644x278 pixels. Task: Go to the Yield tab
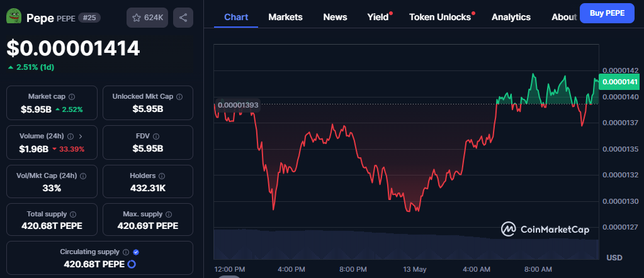(x=378, y=17)
